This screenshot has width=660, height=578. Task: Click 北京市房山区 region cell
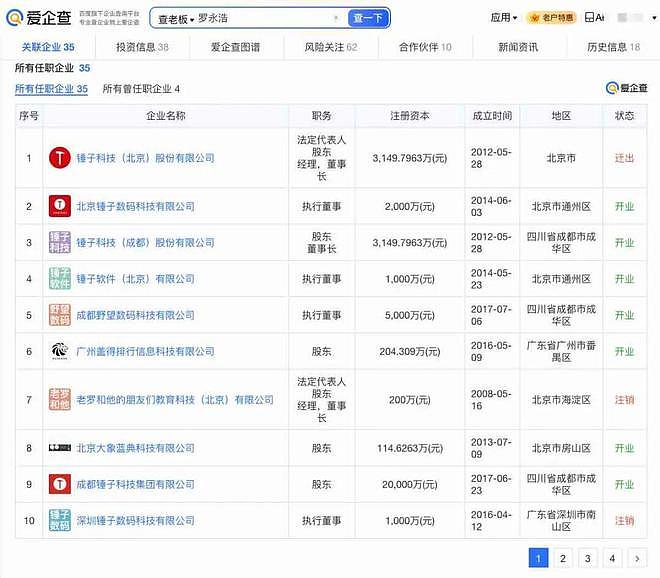(561, 448)
